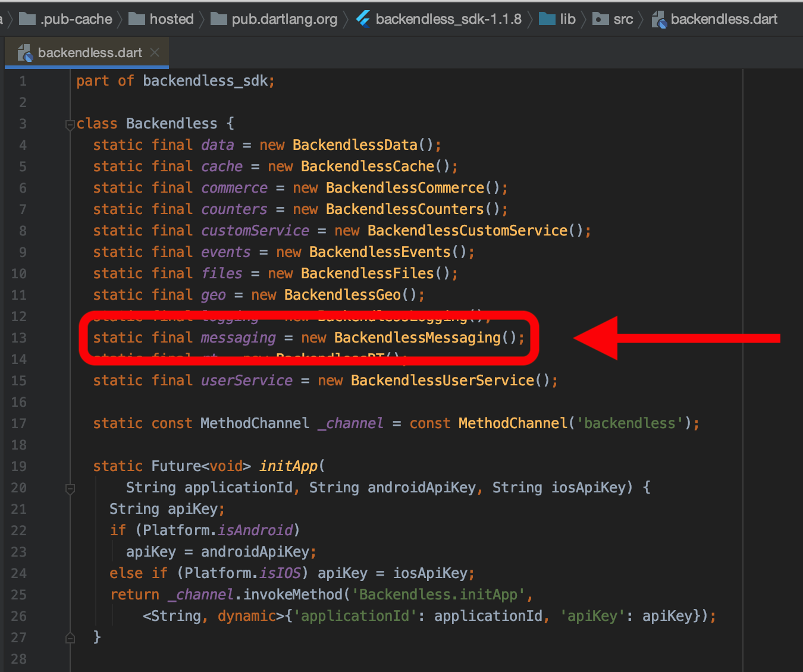The width and height of the screenshot is (803, 672).
Task: Open src in the breadcrumb path
Action: (x=623, y=19)
